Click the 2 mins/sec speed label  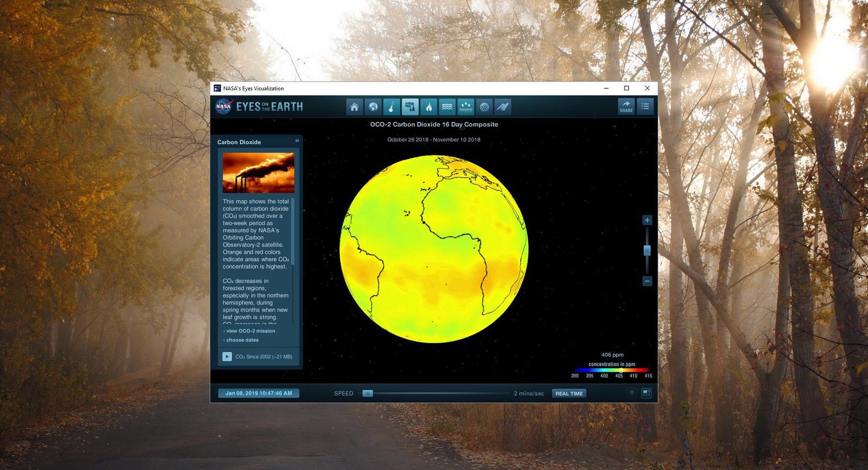pyautogui.click(x=529, y=393)
